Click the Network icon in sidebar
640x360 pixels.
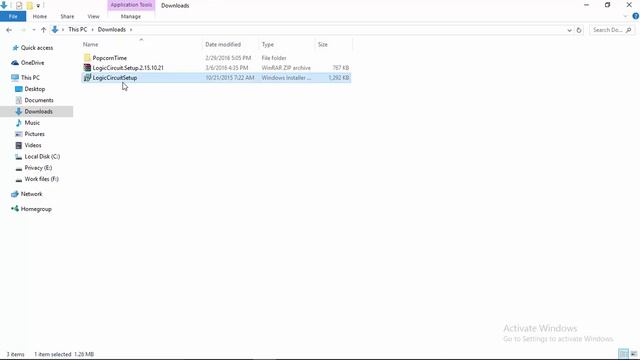(x=15, y=194)
